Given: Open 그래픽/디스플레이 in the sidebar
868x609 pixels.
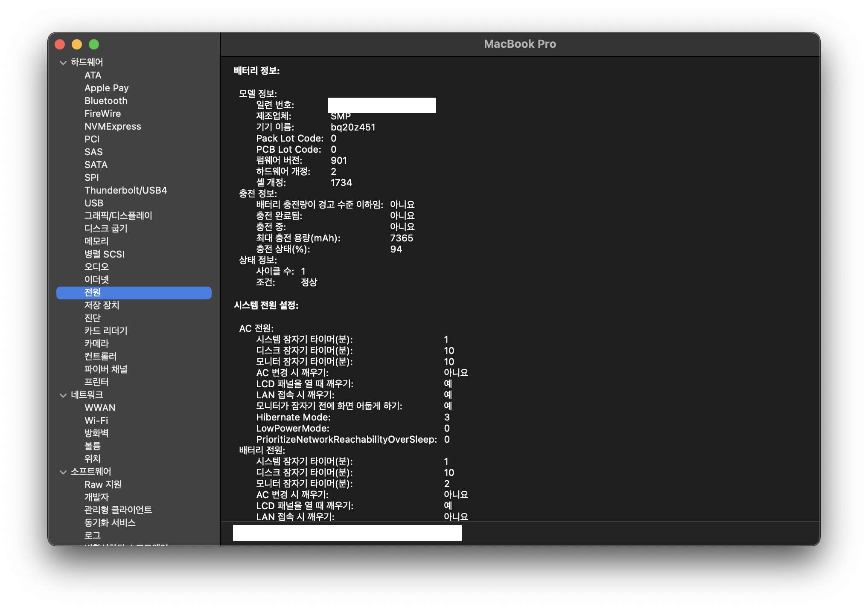Looking at the screenshot, I should click(118, 216).
